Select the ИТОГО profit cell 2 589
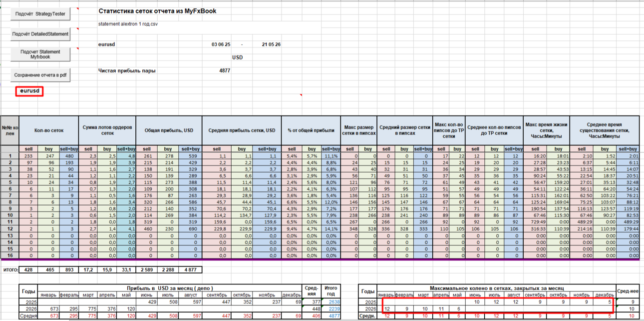Screen dimensions: 644x321 click(x=146, y=269)
